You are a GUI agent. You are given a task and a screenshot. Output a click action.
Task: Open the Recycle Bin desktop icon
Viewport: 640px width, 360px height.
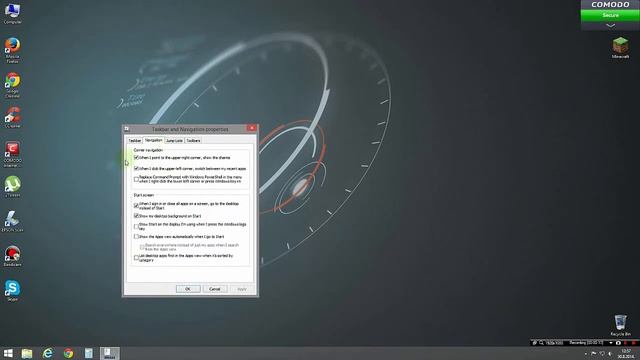620,325
